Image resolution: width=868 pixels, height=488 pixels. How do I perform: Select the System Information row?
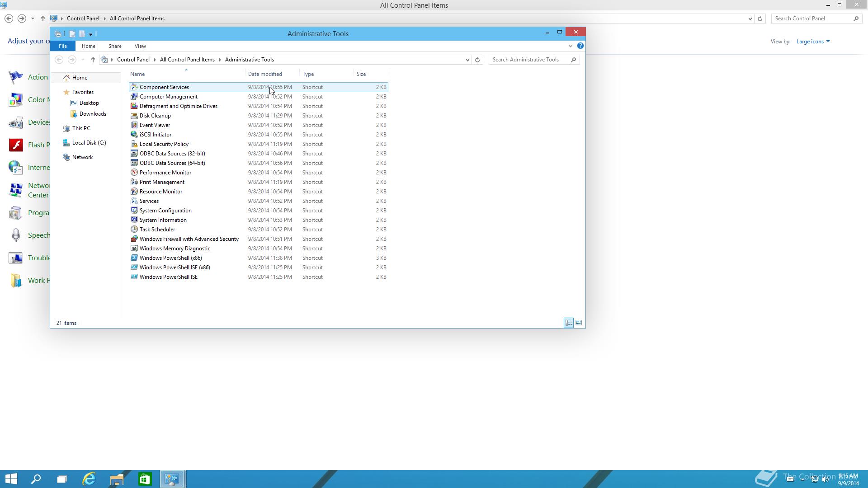[259, 220]
